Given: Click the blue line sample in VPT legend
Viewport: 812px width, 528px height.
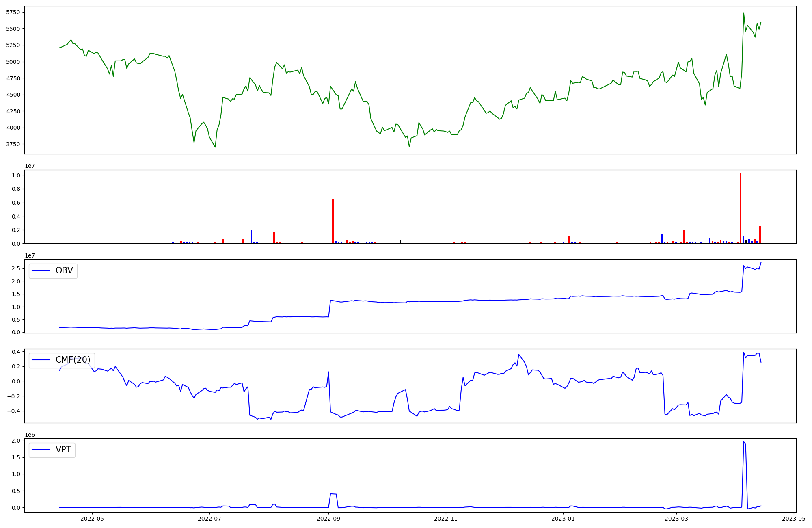Looking at the screenshot, I should click(x=41, y=450).
